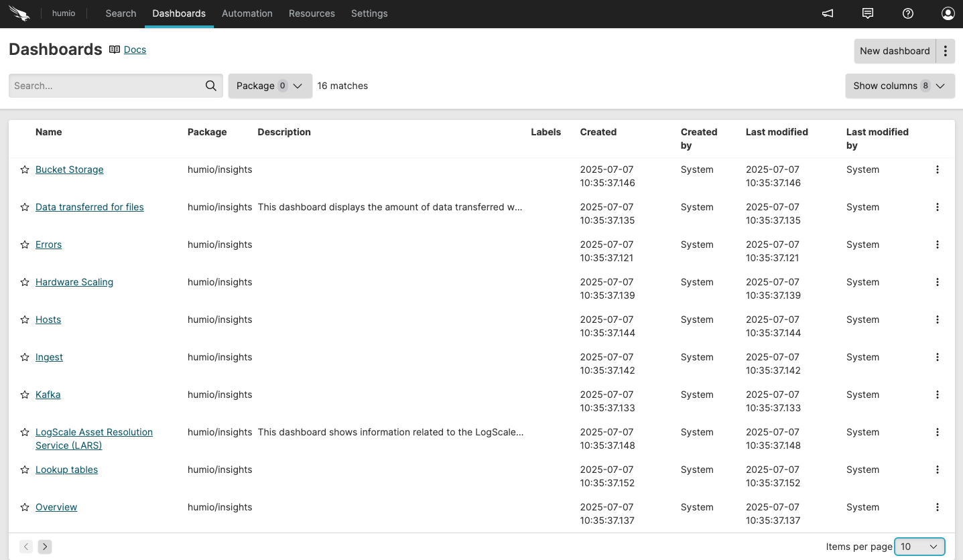Go to next page of dashboards
The height and width of the screenshot is (560, 963).
click(x=45, y=547)
